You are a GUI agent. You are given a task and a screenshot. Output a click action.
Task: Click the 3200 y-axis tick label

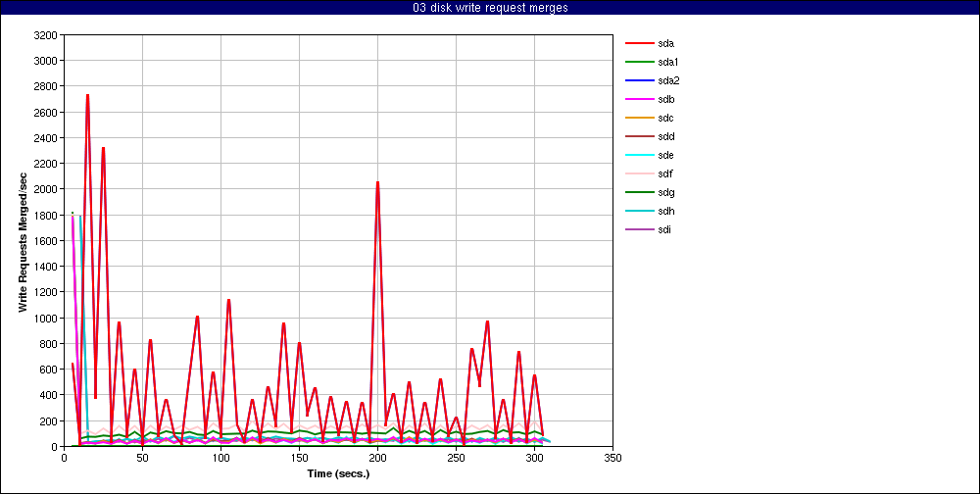48,35
